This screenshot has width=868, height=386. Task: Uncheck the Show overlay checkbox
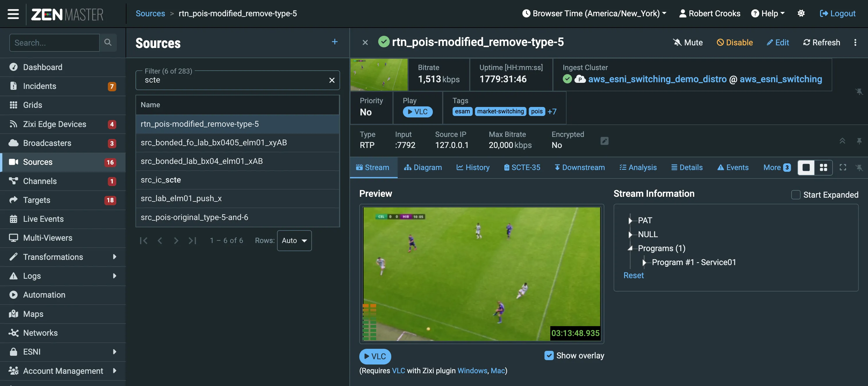[x=549, y=356]
